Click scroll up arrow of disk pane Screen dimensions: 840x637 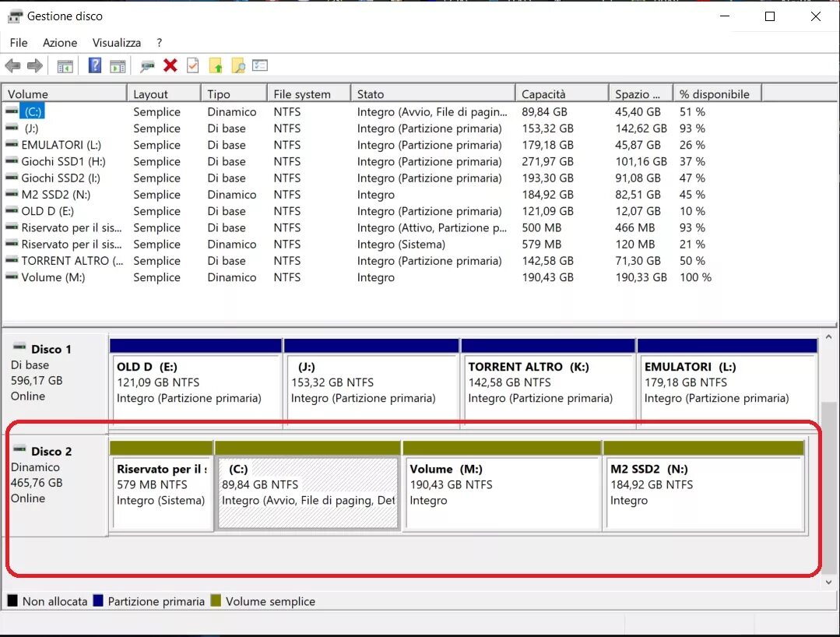(x=829, y=337)
